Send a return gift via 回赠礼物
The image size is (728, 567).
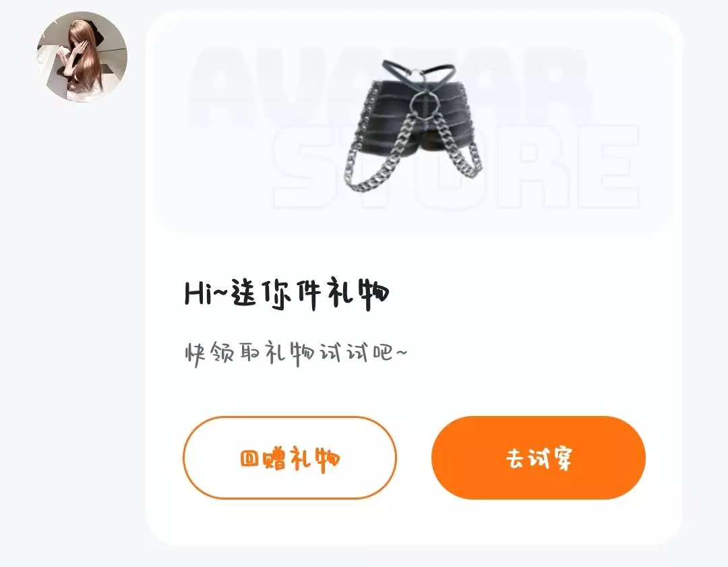290,458
